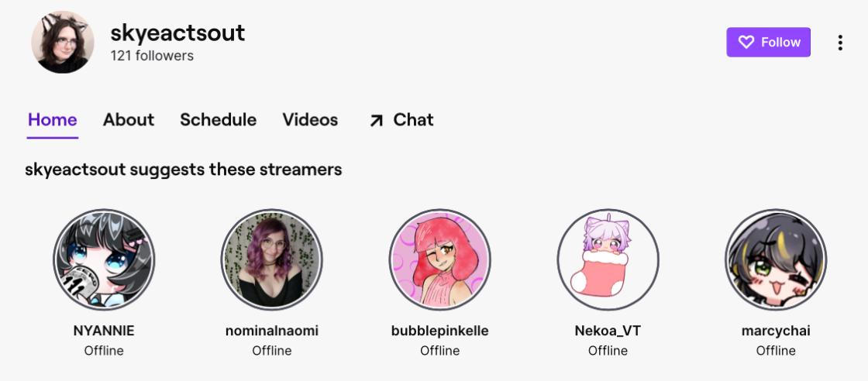The width and height of the screenshot is (868, 381).
Task: Select the Home tab
Action: click(x=53, y=119)
